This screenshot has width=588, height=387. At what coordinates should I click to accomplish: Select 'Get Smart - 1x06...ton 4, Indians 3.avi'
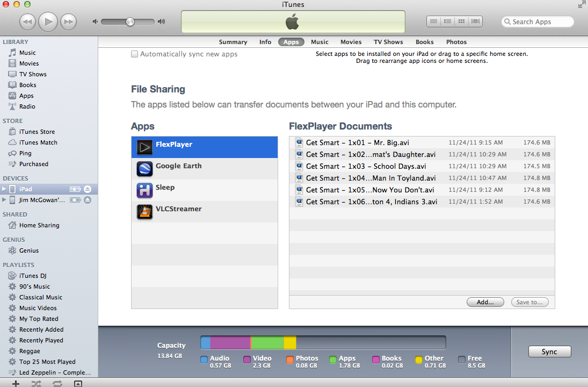point(422,202)
